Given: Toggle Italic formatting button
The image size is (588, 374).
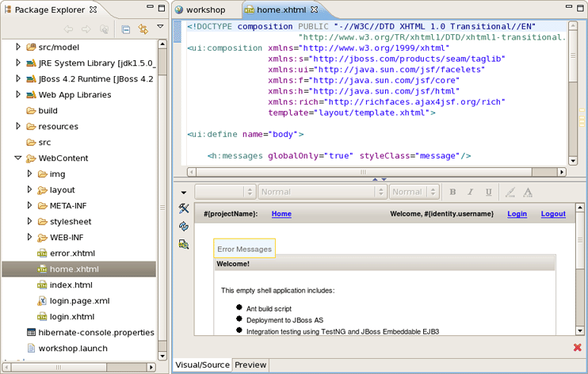Looking at the screenshot, I should pyautogui.click(x=471, y=192).
